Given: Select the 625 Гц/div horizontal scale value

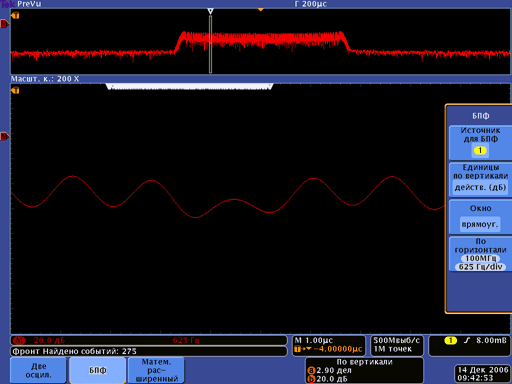Looking at the screenshot, I should click(x=480, y=267).
